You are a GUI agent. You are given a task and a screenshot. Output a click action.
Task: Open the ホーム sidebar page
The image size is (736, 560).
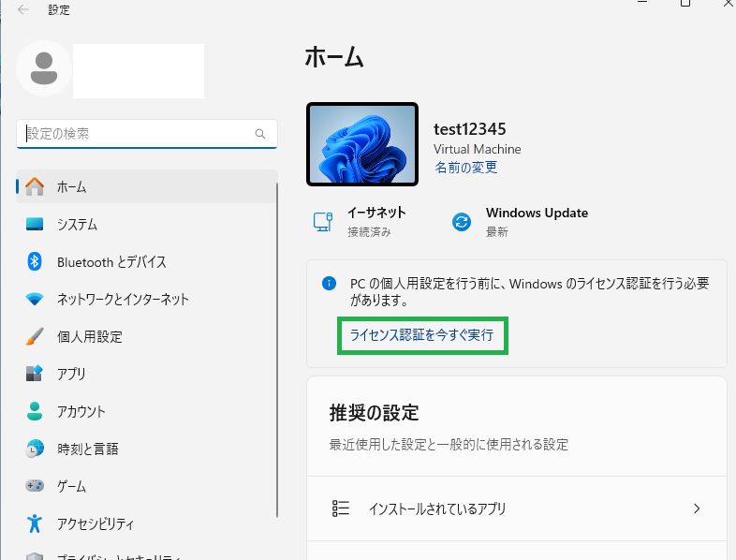(x=146, y=187)
